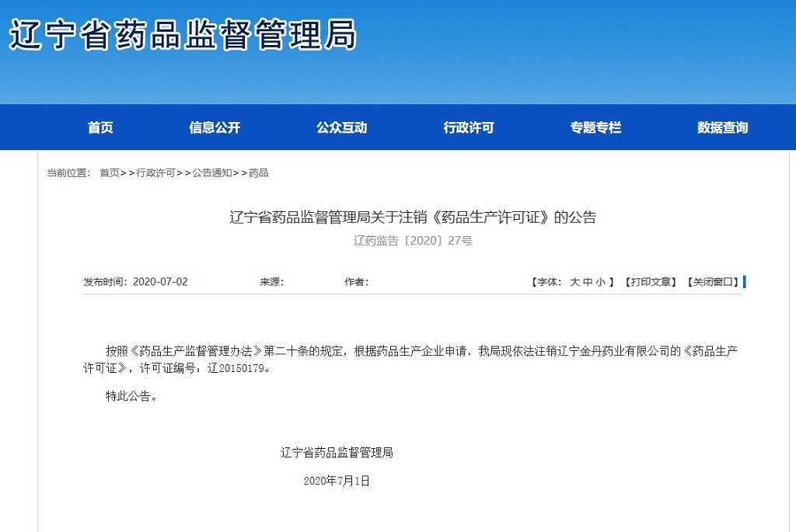Click 打印文章 to print the article
The image size is (796, 532).
[650, 282]
